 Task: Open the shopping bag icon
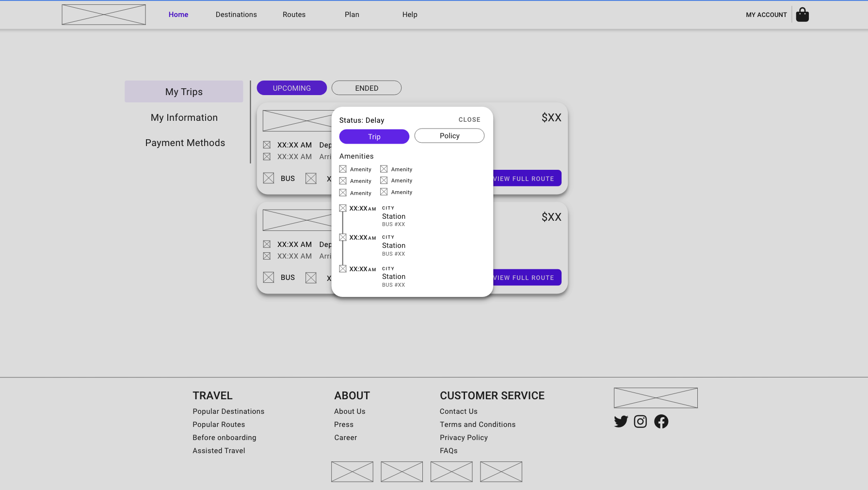tap(802, 15)
